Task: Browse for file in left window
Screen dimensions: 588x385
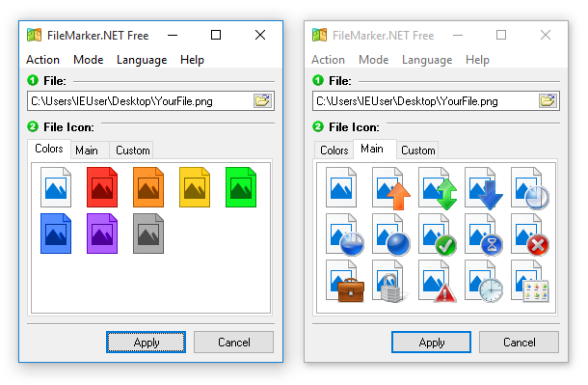Action: coord(262,100)
